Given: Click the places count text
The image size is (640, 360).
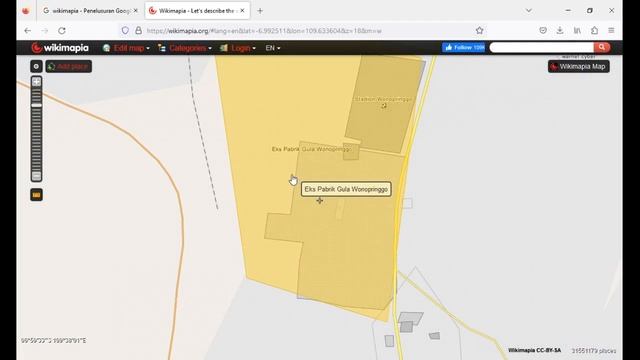Looking at the screenshot, I should click(x=593, y=351).
